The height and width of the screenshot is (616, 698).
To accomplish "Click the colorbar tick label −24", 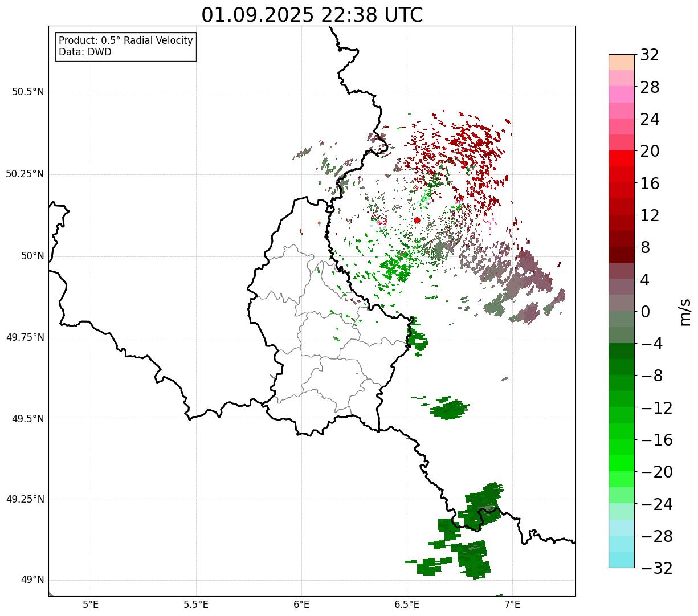I will click(x=656, y=504).
